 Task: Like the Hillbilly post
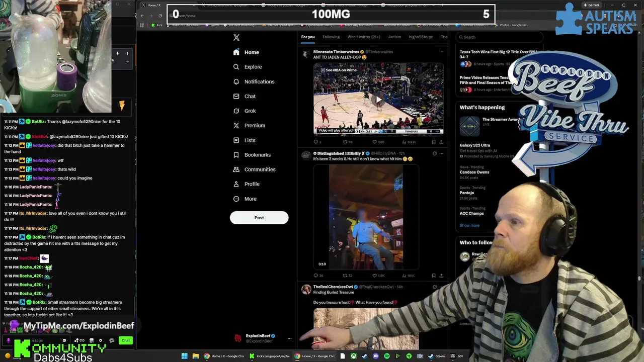point(378,276)
